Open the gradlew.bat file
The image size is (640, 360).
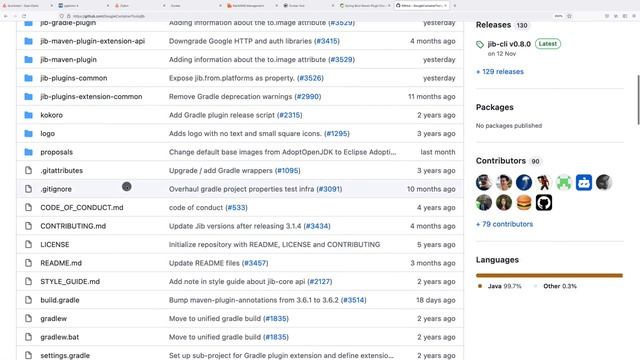[60, 337]
